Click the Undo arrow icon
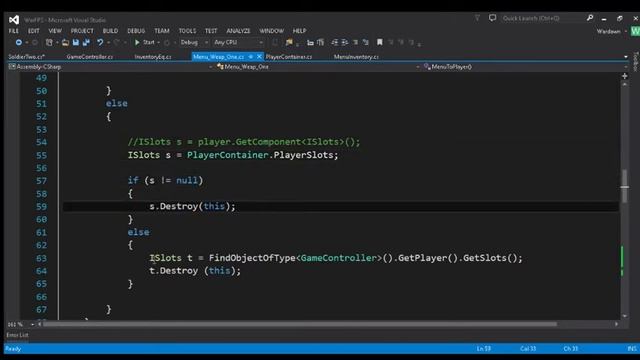The height and width of the screenshot is (360, 640). [100, 42]
